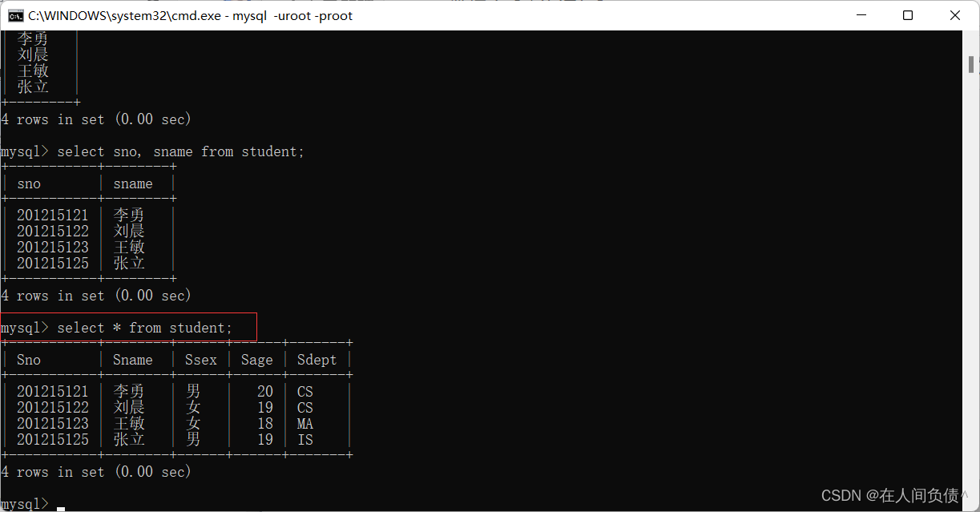This screenshot has height=512, width=980.
Task: Click the Sage value 19 for 刘晨
Action: [265, 408]
